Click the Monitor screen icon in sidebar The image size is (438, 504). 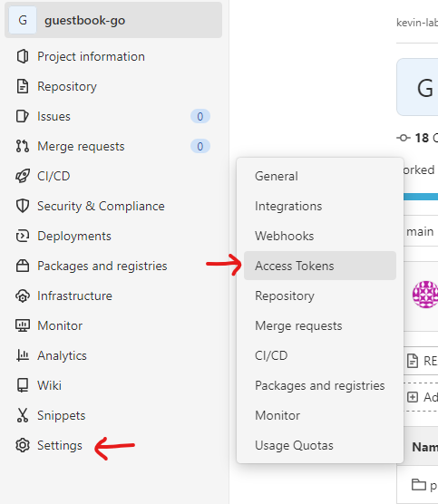pos(23,325)
